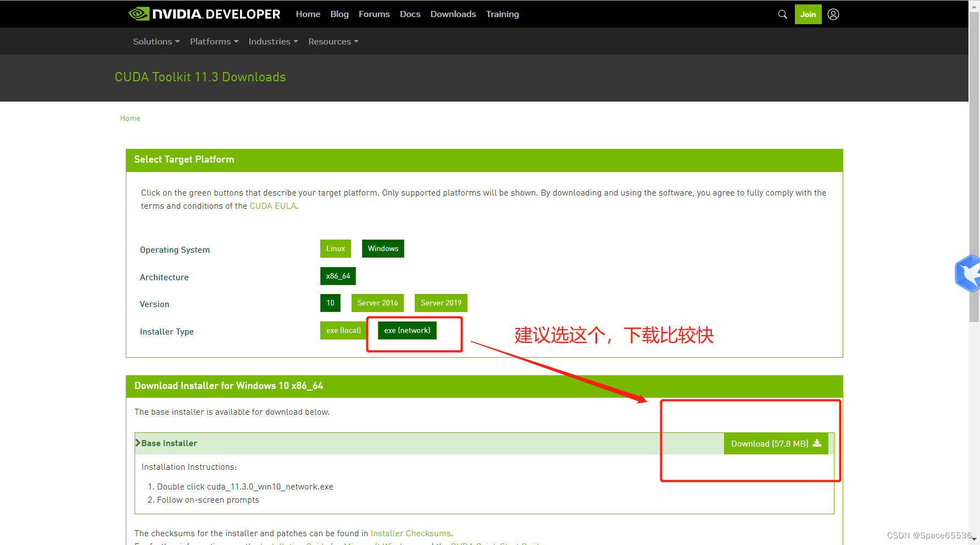Open the Installer Checksums link

tap(411, 533)
